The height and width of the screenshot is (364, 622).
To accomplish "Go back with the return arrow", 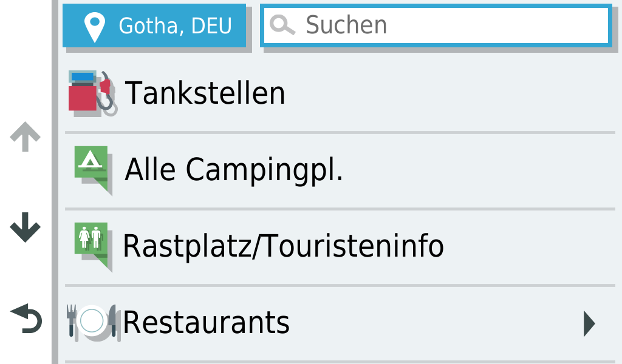I will [x=26, y=320].
